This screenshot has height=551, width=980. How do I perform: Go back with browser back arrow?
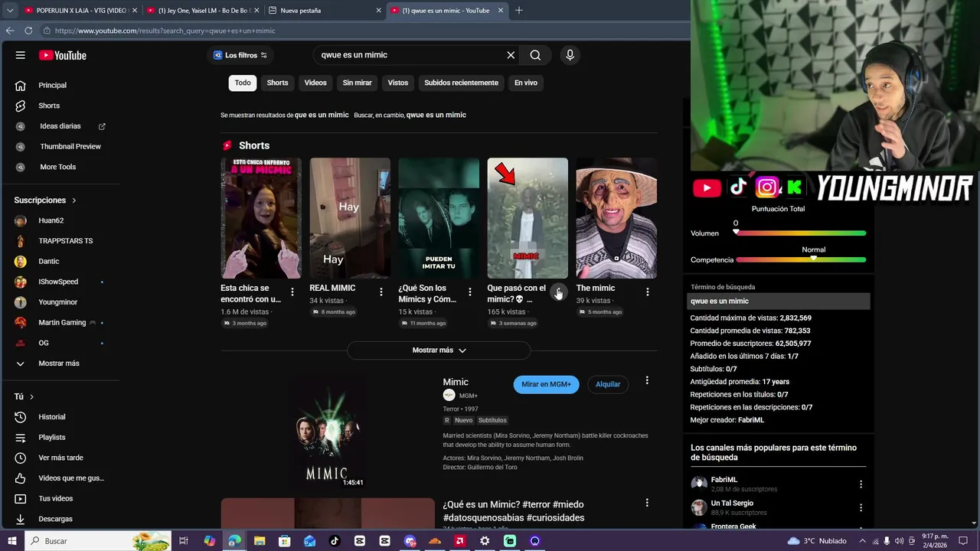10,31
